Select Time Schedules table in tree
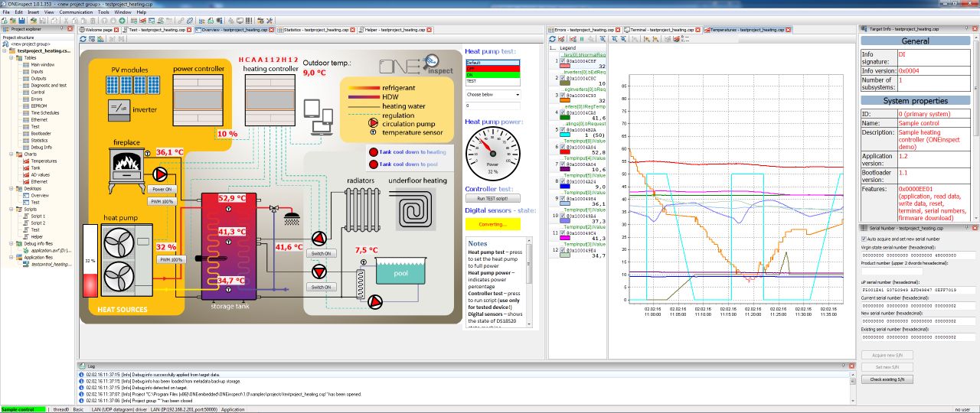Image resolution: width=980 pixels, height=413 pixels. (x=45, y=112)
